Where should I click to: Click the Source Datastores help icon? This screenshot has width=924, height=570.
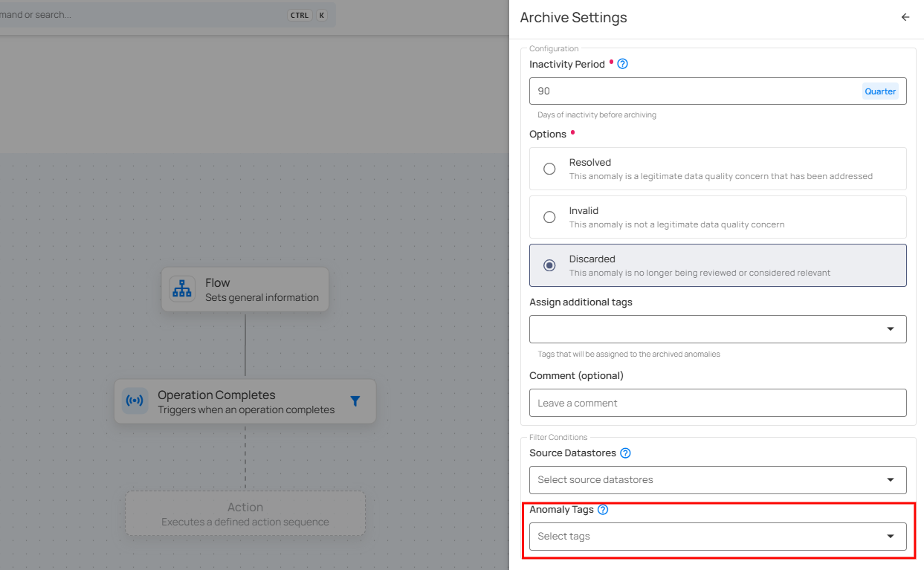coord(625,453)
